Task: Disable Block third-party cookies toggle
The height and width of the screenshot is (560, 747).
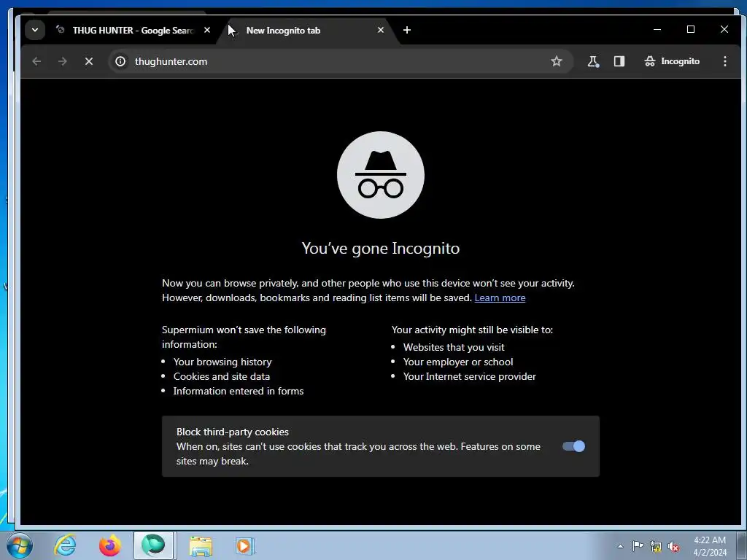Action: pyautogui.click(x=573, y=446)
